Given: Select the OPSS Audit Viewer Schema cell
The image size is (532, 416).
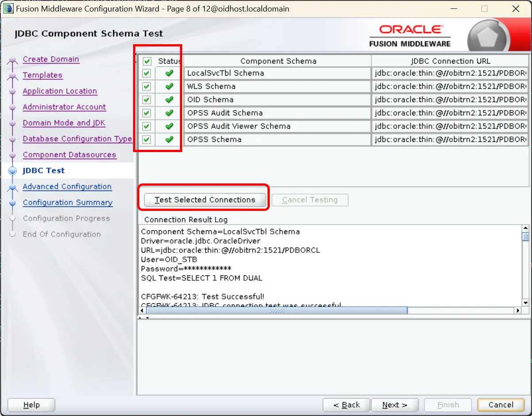Looking at the screenshot, I should tap(277, 126).
